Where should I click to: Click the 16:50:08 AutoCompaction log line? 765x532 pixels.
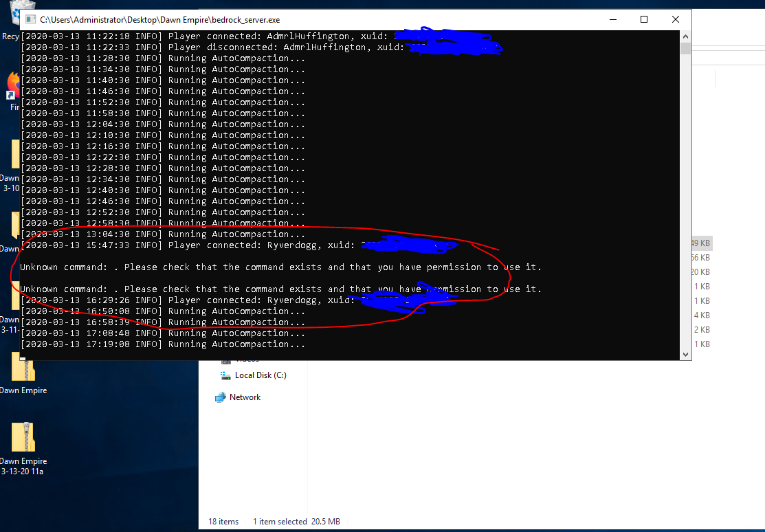click(x=163, y=311)
